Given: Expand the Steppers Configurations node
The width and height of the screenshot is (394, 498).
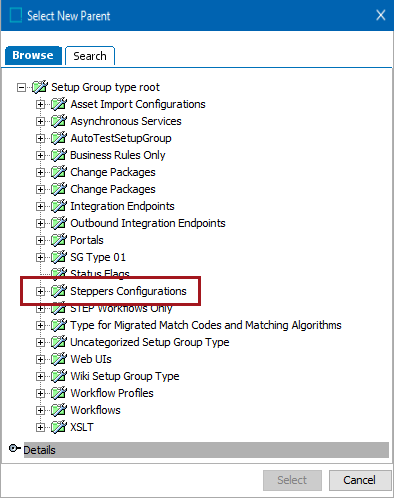Looking at the screenshot, I should (40, 292).
